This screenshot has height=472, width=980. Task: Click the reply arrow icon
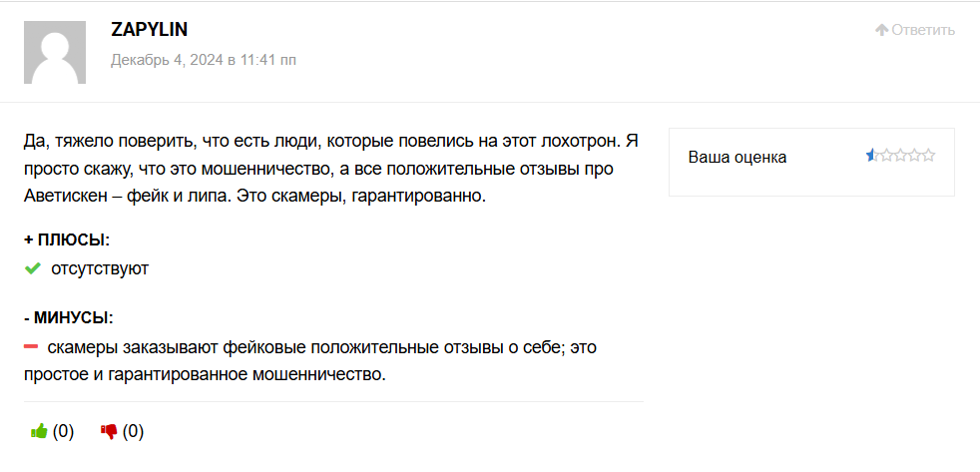coord(882,30)
